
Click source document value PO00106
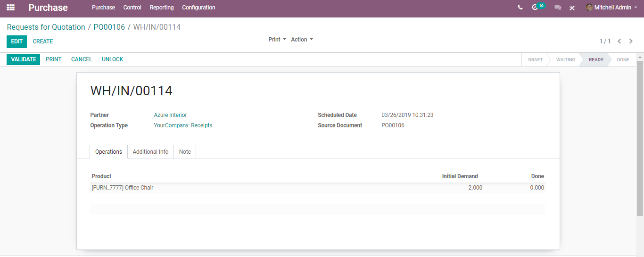tap(393, 125)
